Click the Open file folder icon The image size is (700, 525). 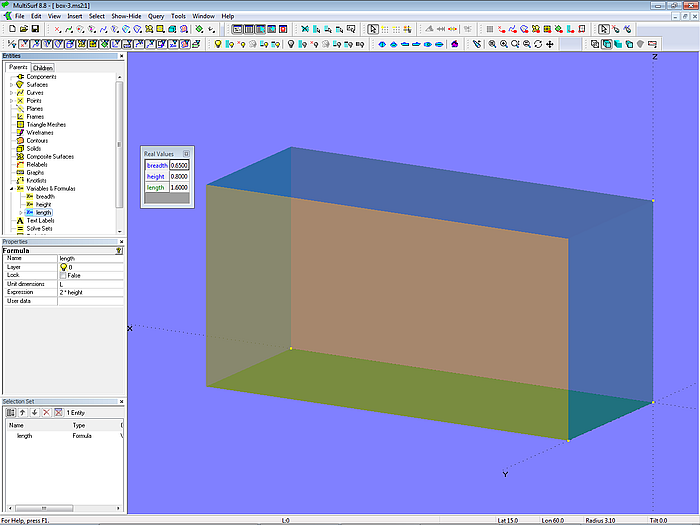[22, 29]
